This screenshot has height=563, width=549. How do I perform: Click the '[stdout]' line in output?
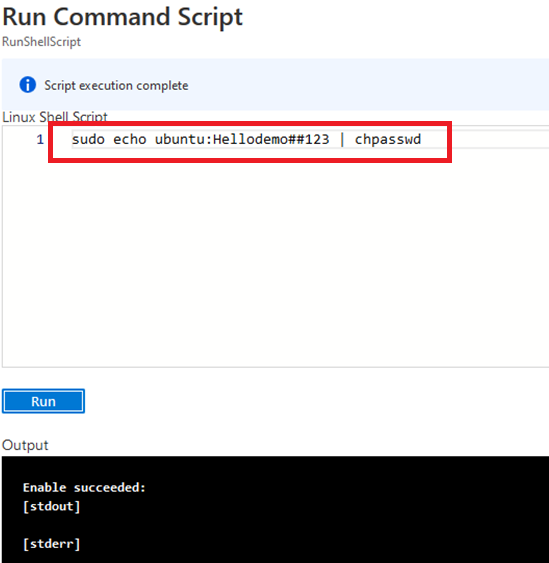51,506
